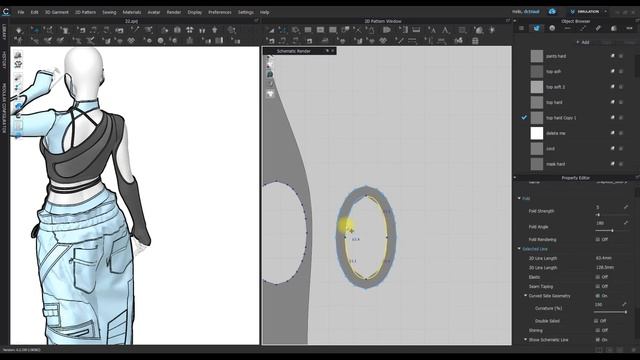Viewport: 640px width, 360px height.
Task: Click assign-to-pattern icon for mask hard fabric
Action: tap(612, 164)
